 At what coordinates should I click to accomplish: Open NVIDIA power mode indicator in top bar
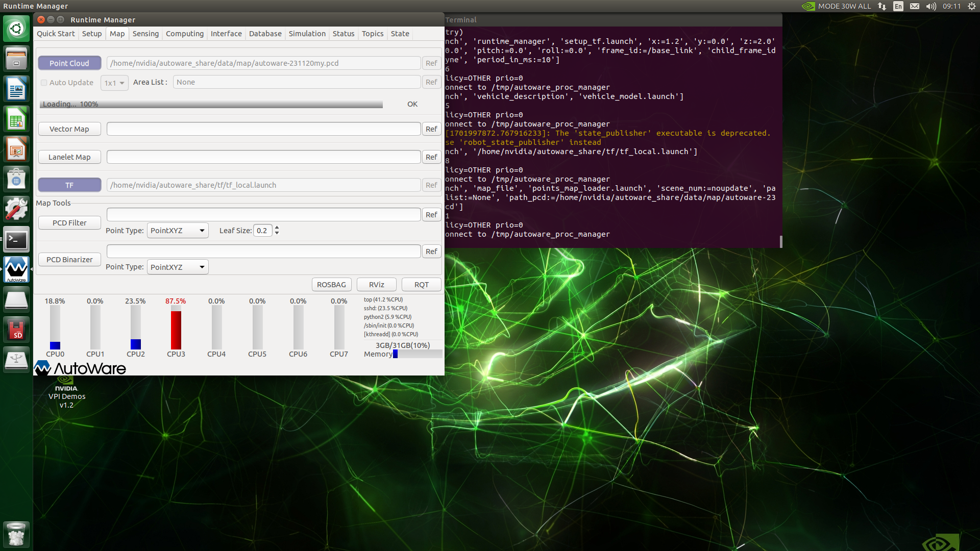(836, 6)
